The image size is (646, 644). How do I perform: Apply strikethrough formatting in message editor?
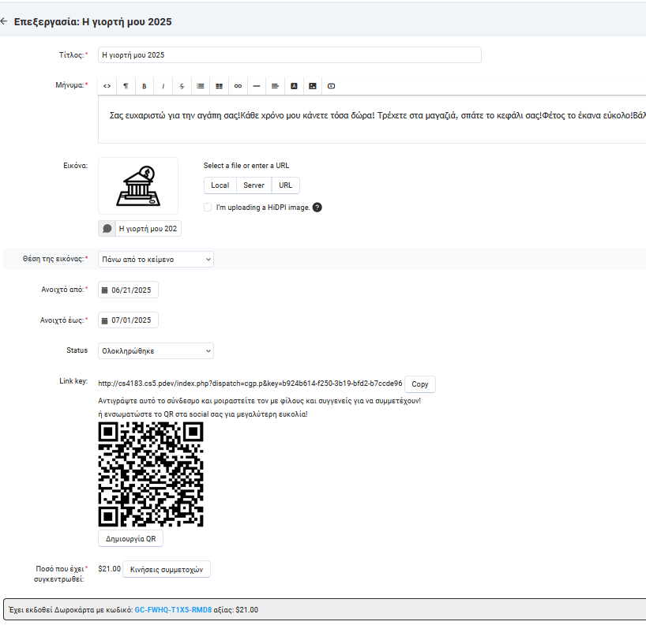[x=182, y=86]
